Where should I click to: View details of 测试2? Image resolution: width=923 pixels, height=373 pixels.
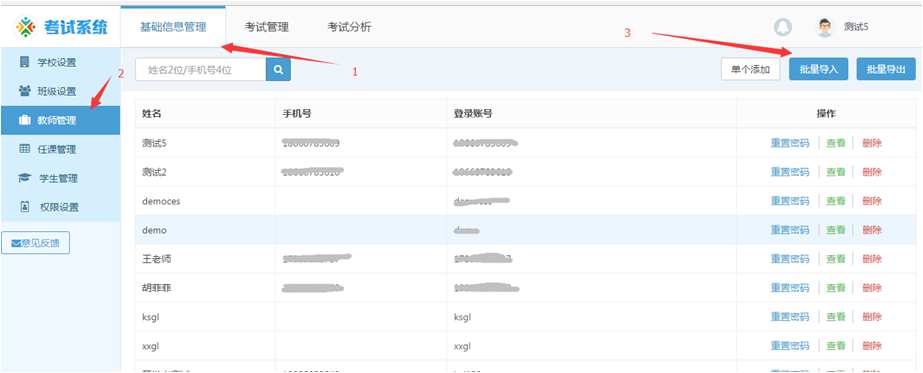(x=836, y=172)
